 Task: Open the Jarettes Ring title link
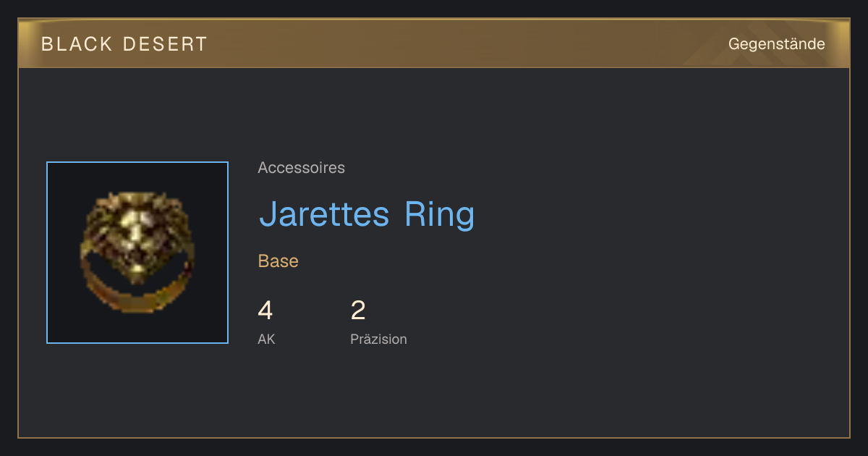click(367, 214)
